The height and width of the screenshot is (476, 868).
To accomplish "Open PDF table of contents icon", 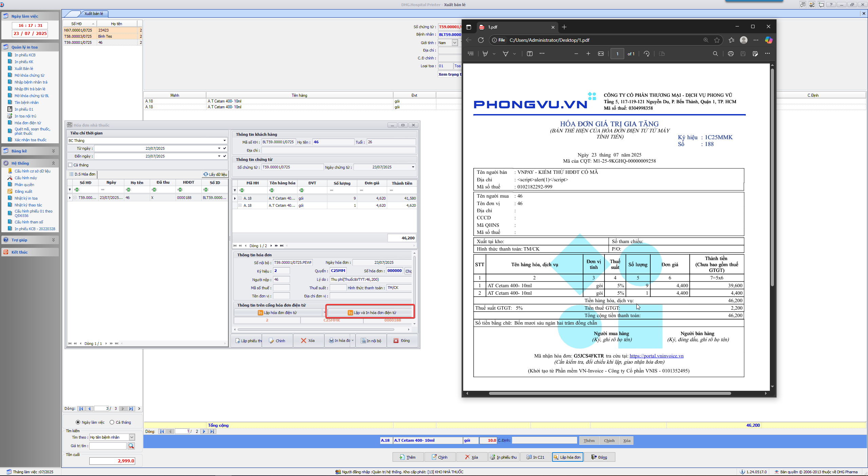I will point(471,54).
